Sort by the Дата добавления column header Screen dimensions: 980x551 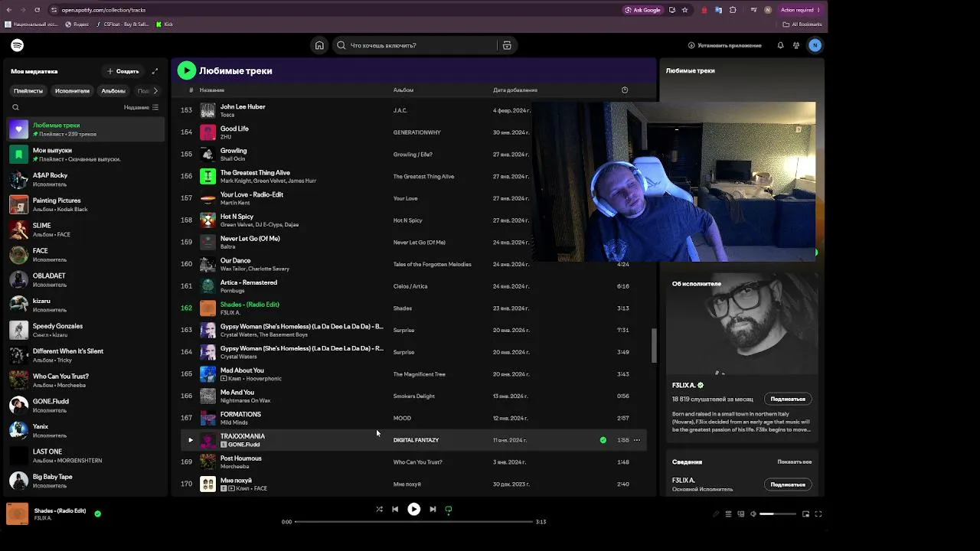515,90
